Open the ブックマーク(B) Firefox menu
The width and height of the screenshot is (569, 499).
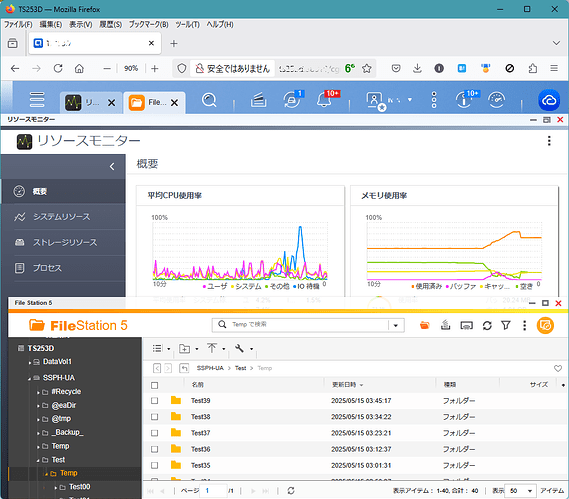[148, 24]
